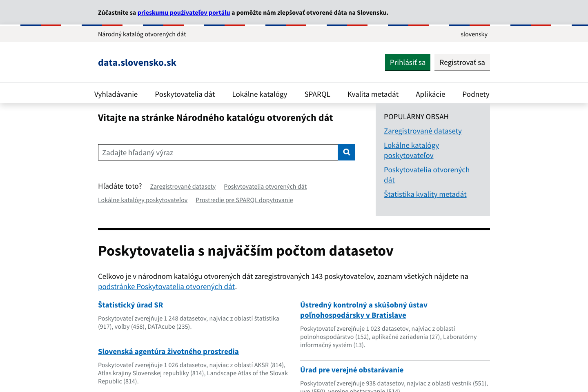Open the SPARQL menu item

point(317,94)
